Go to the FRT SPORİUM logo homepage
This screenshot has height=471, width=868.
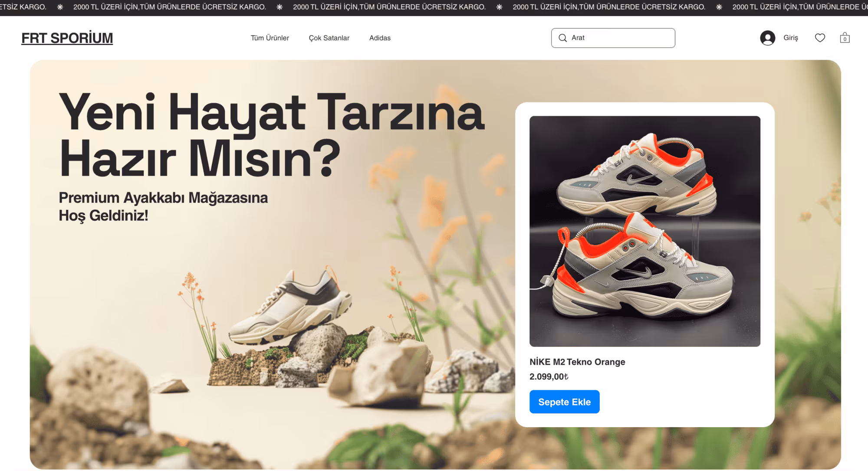pyautogui.click(x=67, y=38)
